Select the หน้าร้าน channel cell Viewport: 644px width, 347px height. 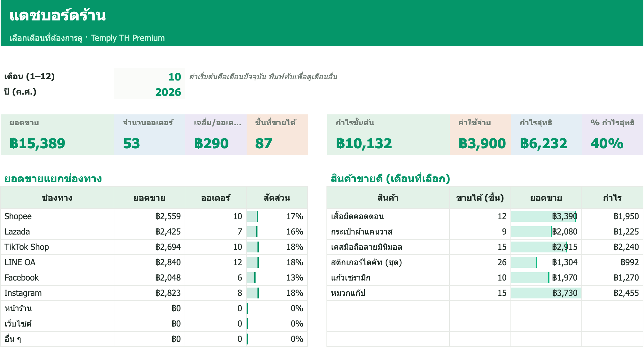pyautogui.click(x=57, y=308)
